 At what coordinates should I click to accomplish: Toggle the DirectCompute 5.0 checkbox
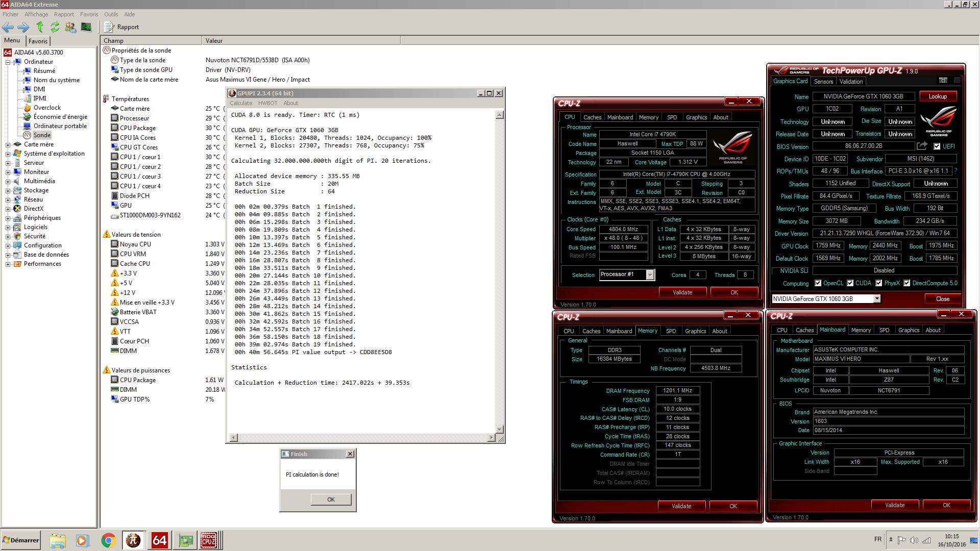point(907,283)
